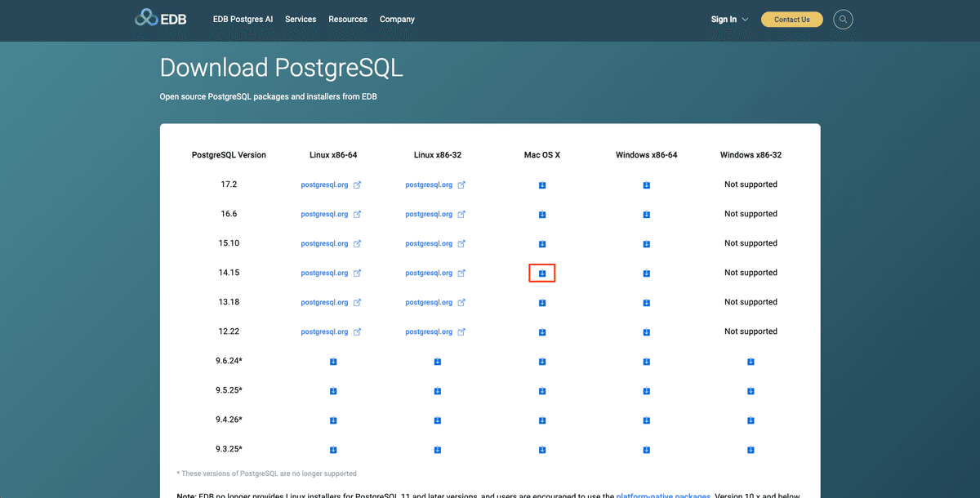Open postgresql.org link for 15.10 Linux x86-64
Viewport: 980px width, 498px height.
click(x=331, y=243)
